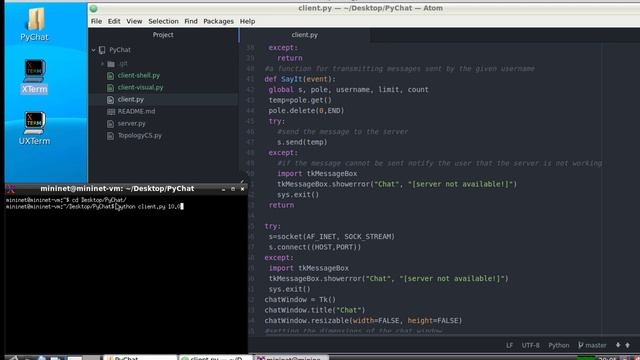Collapse the PyChat project root
640x360 pixels.
click(93, 50)
